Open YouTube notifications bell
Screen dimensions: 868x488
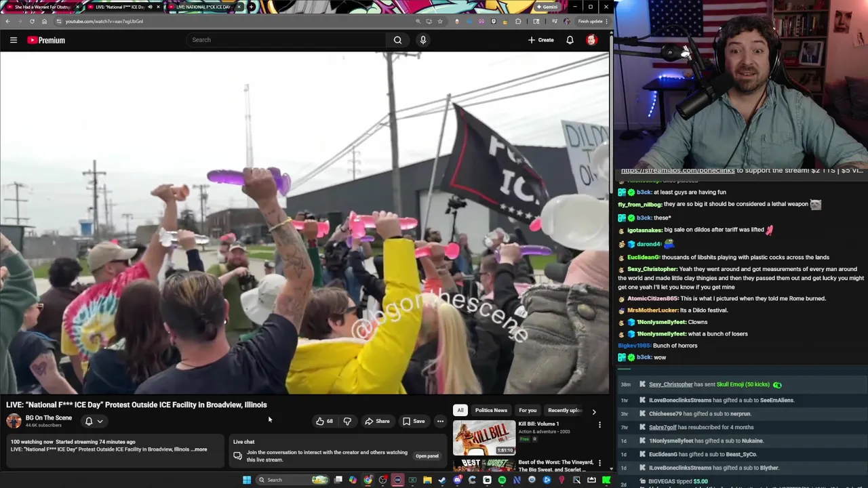(x=570, y=40)
